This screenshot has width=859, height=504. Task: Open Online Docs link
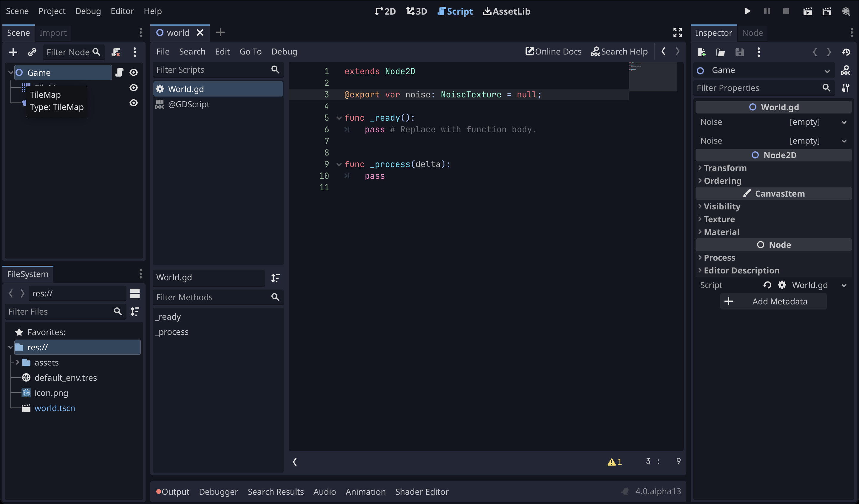pos(553,52)
